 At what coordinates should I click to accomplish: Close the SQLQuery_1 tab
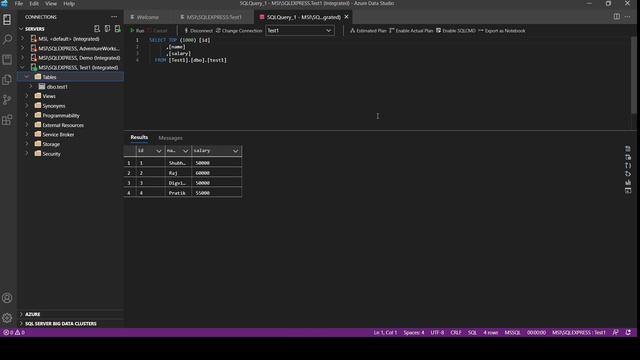pos(346,17)
